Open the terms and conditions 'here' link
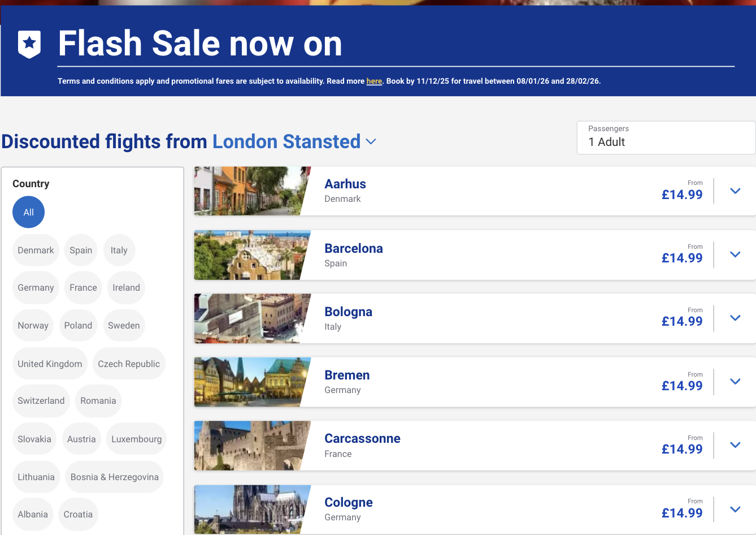The image size is (756, 535). coord(374,81)
